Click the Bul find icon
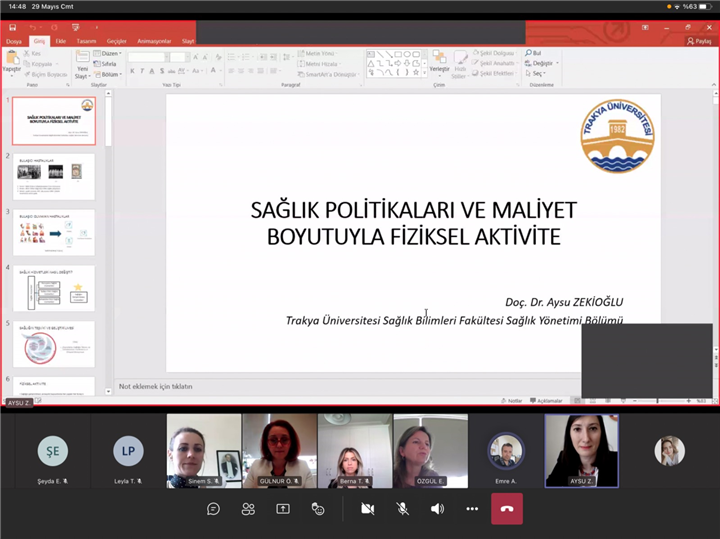The image size is (720, 539). click(533, 53)
